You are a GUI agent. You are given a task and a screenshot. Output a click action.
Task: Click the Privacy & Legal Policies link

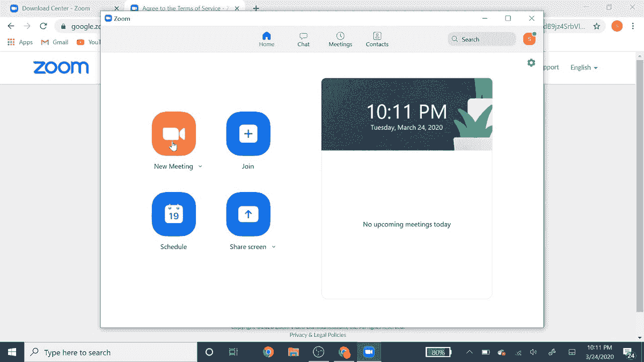click(318, 335)
